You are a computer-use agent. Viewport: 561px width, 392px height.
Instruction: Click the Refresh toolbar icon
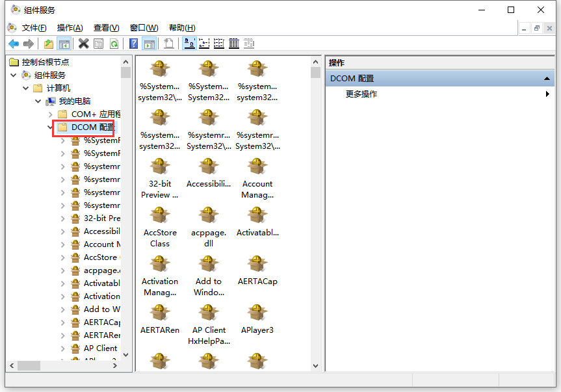click(114, 44)
